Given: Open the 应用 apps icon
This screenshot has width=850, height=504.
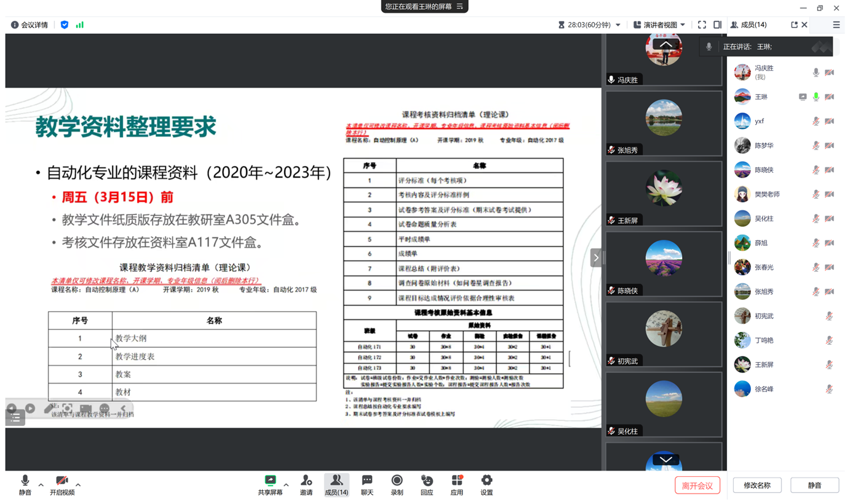Looking at the screenshot, I should 456,484.
